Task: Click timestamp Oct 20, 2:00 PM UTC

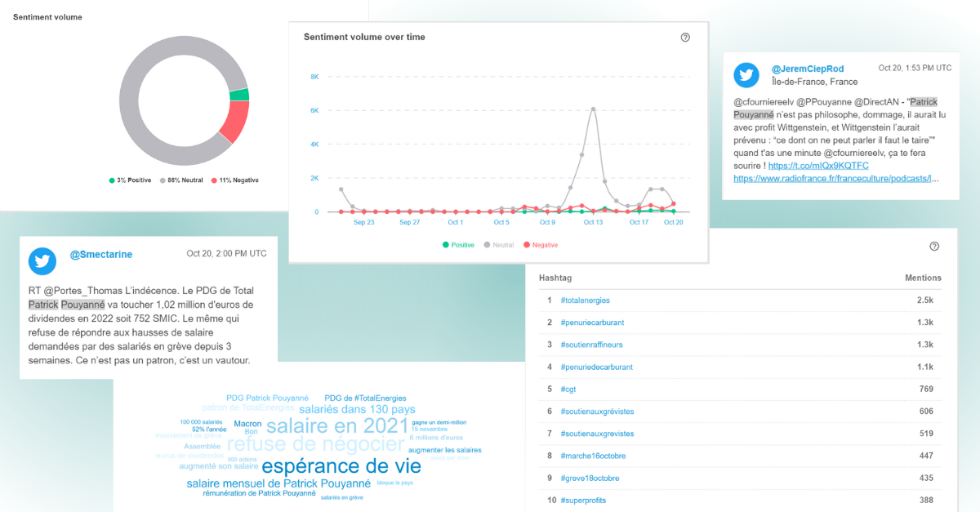Action: click(x=226, y=254)
